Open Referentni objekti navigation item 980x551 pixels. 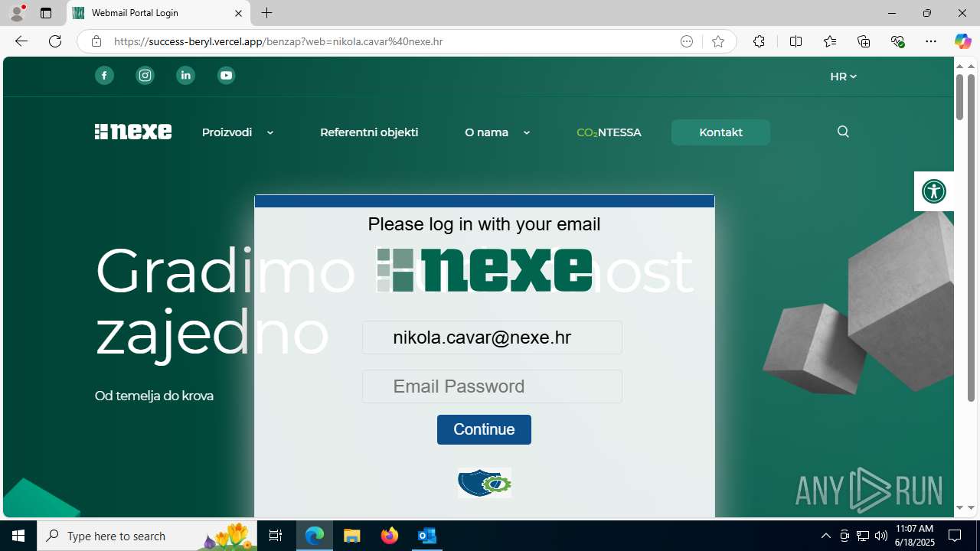coord(369,132)
